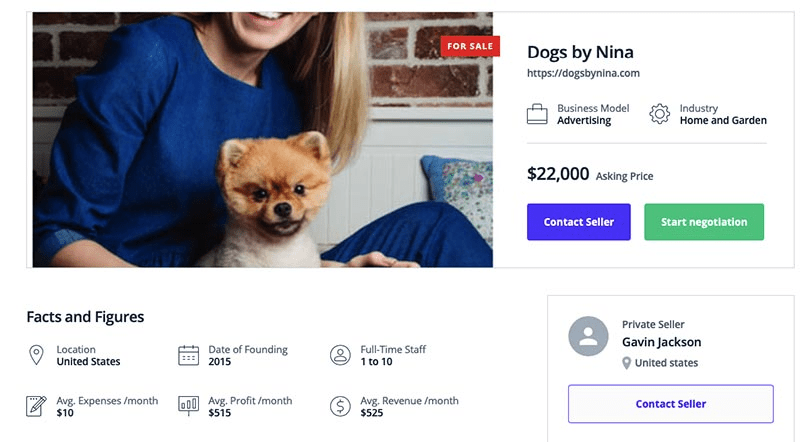
Task: Click the briefcase Business Model icon
Action: click(537, 114)
